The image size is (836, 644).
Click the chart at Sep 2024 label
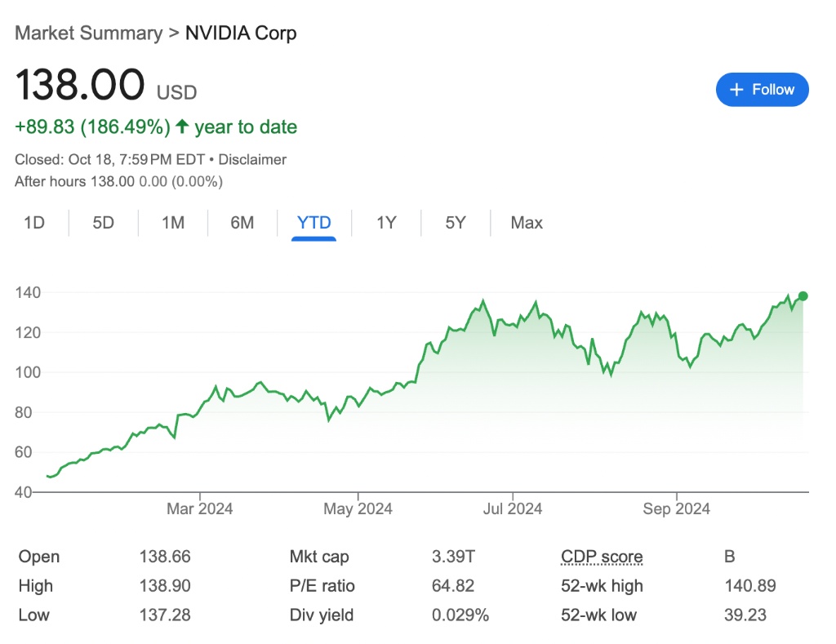click(677, 509)
